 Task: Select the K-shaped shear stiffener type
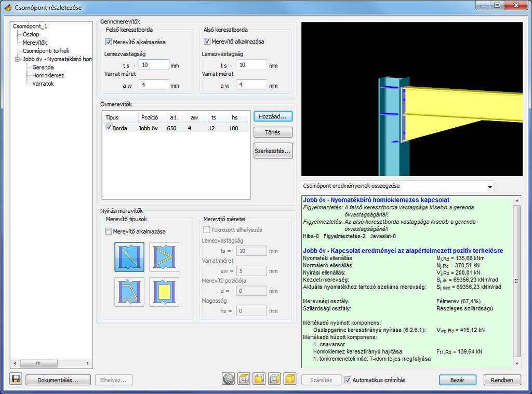click(164, 256)
